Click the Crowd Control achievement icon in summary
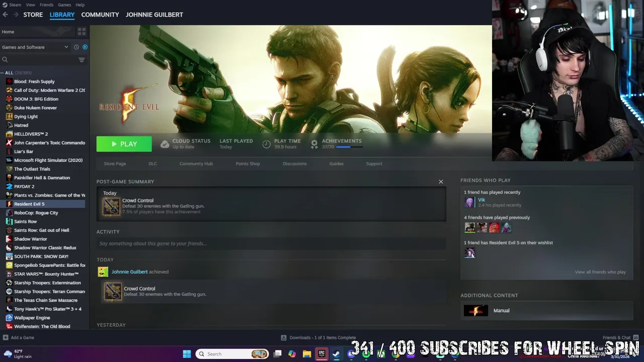 point(111,206)
